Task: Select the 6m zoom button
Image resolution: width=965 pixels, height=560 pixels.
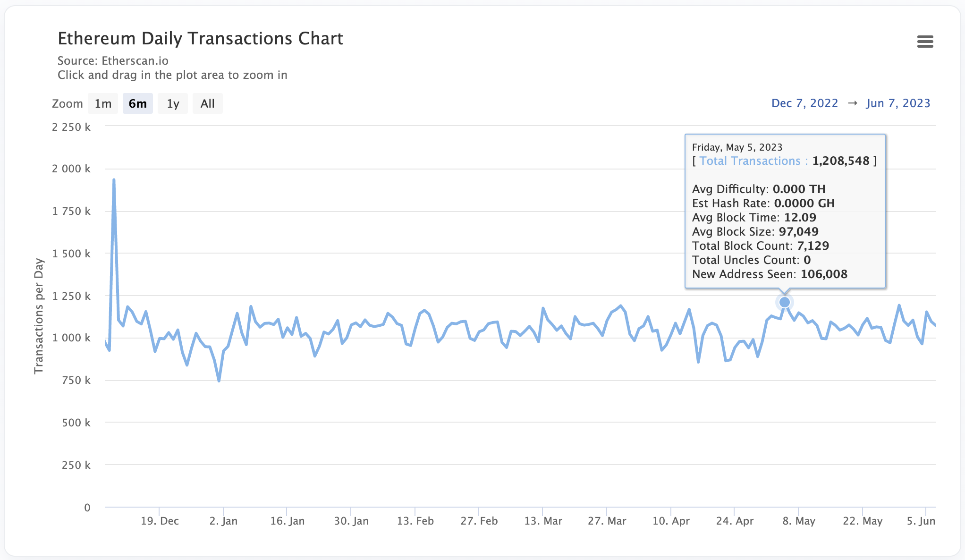Action: [138, 103]
